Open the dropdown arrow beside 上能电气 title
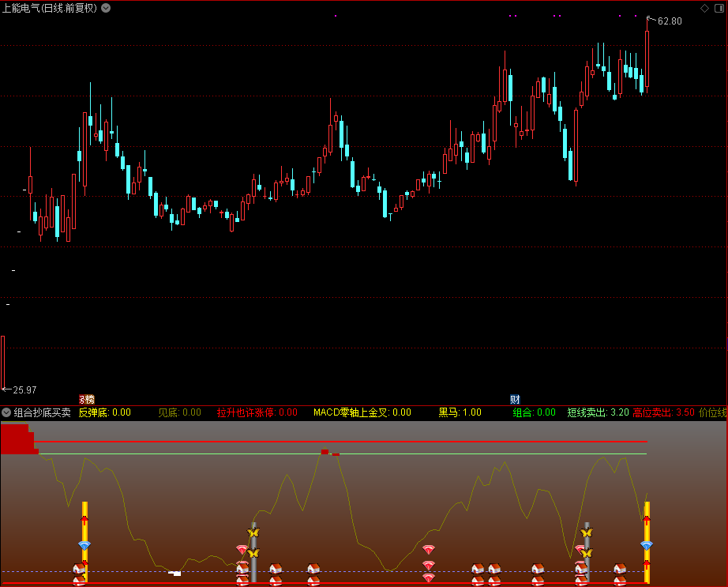728x587 pixels. 106,8
